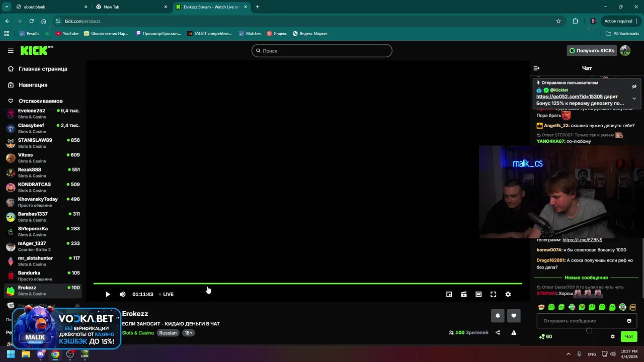The height and width of the screenshot is (362, 644).
Task: Switch to theater mode in the player
Action: (478, 294)
